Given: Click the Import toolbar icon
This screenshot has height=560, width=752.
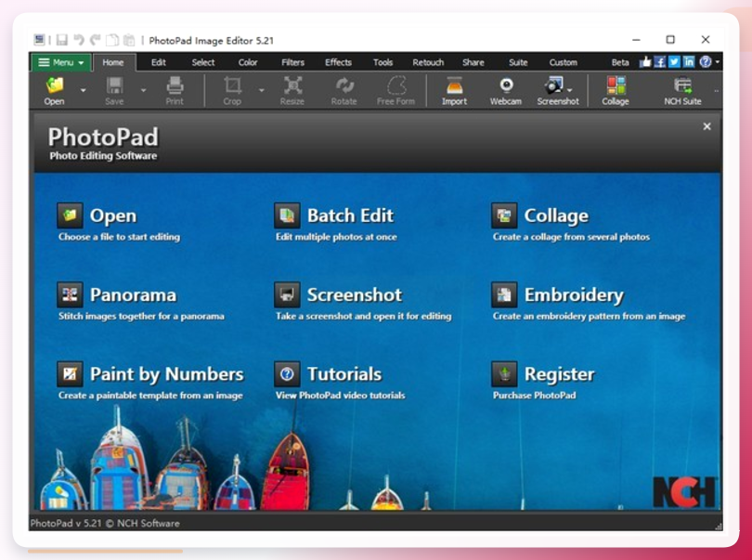Looking at the screenshot, I should 454,85.
